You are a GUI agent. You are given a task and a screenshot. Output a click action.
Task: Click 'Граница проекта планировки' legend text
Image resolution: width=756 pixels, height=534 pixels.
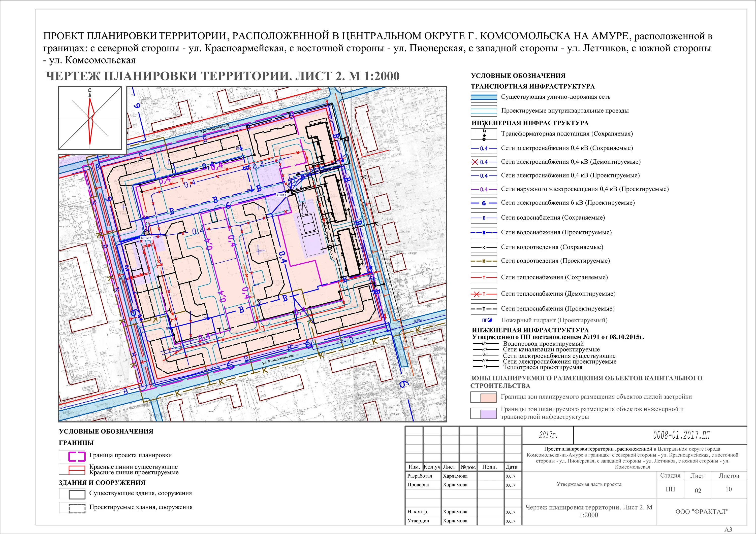[130, 455]
